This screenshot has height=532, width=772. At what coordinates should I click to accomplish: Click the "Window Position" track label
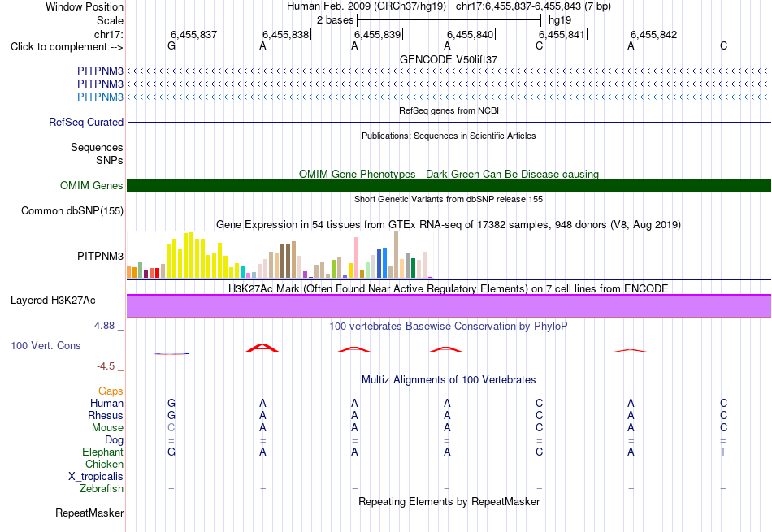tap(85, 6)
